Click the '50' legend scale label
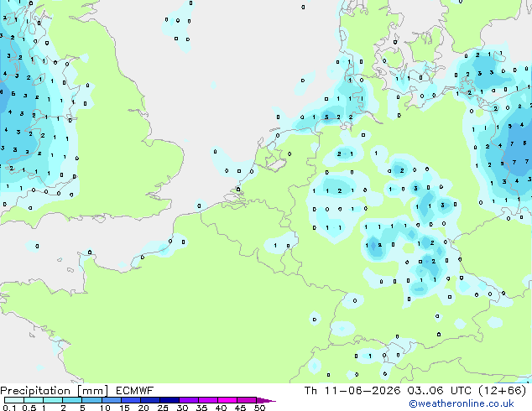 pyautogui.click(x=259, y=408)
